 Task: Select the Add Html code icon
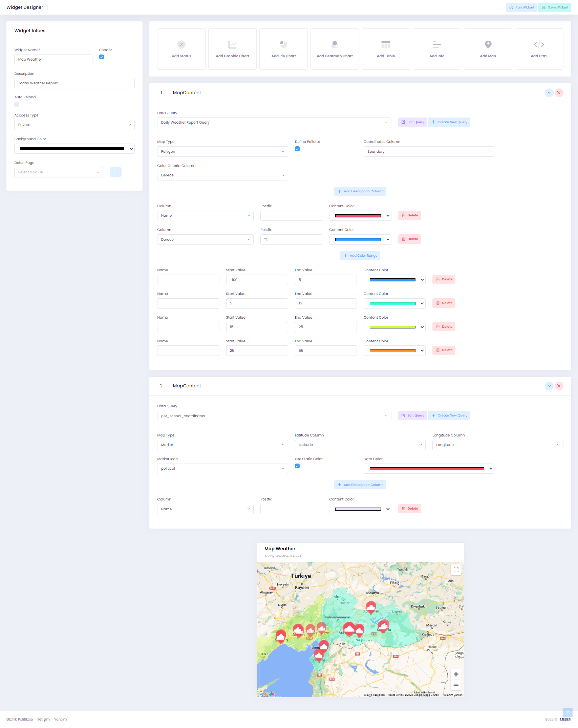pyautogui.click(x=539, y=44)
